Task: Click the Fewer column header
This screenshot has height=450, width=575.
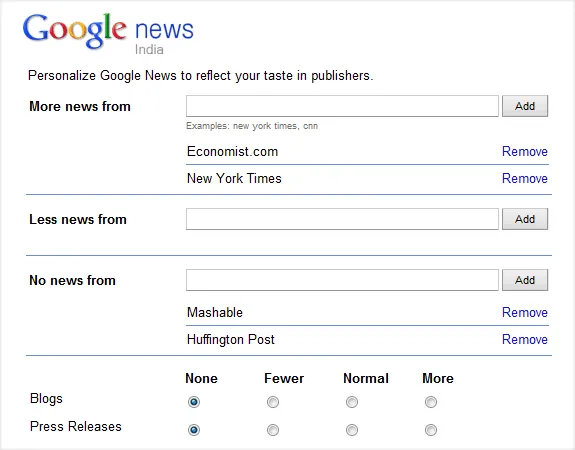Action: click(284, 378)
